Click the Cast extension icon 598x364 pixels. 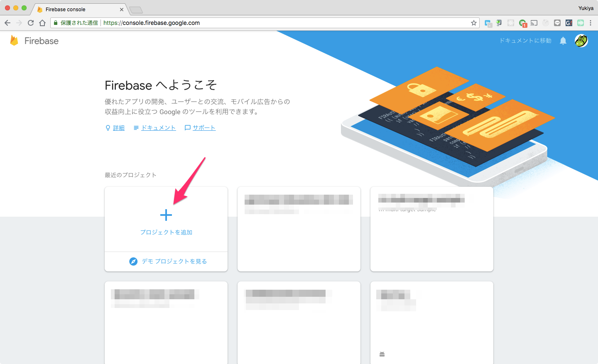534,23
